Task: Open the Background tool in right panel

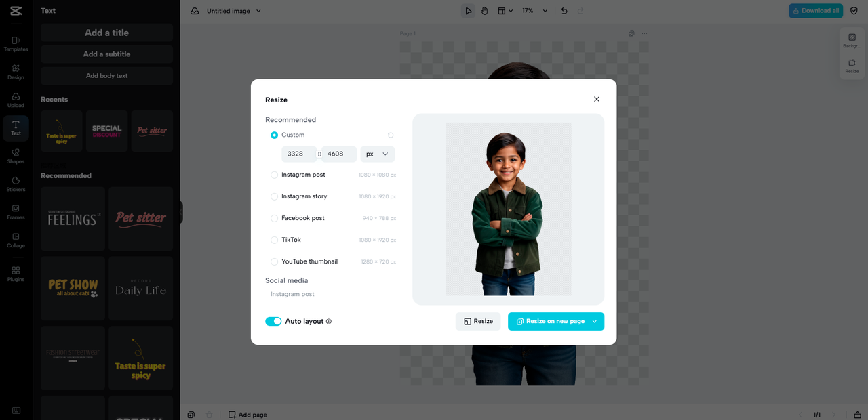Action: click(852, 41)
